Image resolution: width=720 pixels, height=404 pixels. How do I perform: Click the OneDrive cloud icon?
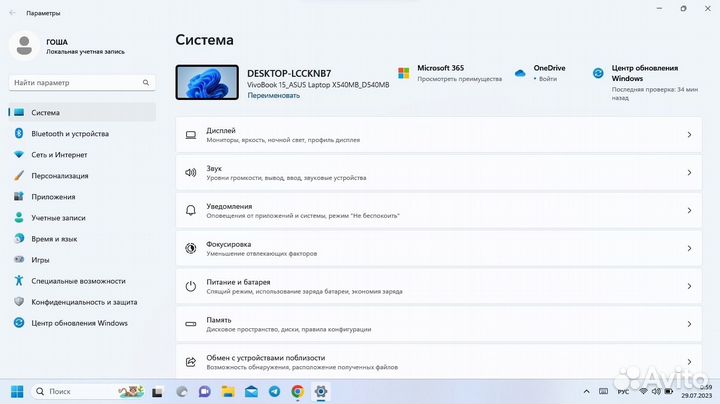(520, 73)
